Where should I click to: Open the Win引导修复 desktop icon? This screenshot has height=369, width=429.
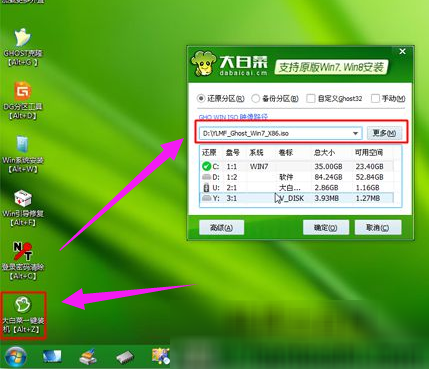pos(23,207)
